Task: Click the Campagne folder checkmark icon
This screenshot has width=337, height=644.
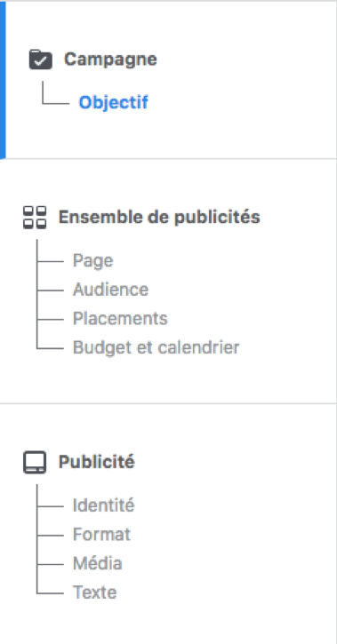Action: (40, 60)
